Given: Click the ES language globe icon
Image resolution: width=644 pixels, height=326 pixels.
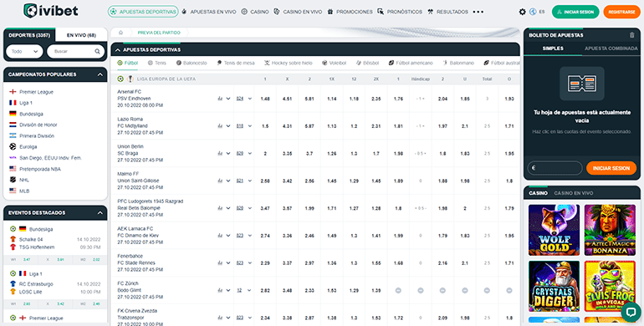Looking at the screenshot, I should coord(533,12).
